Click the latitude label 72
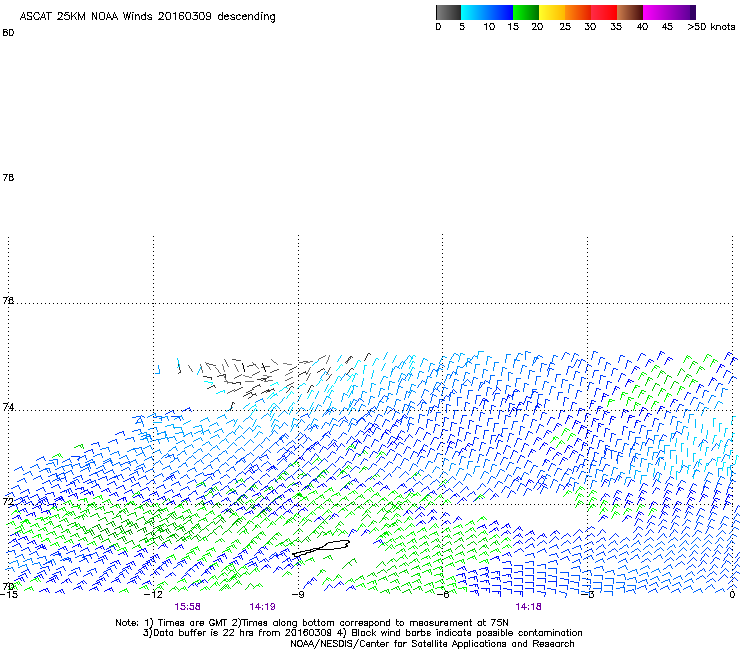Viewport: 740px width, 650px height. pos(8,501)
